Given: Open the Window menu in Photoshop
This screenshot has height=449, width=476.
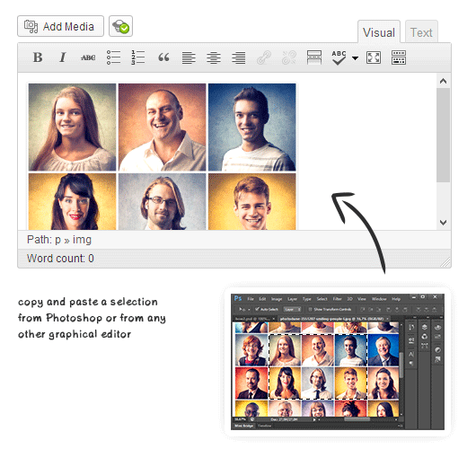Looking at the screenshot, I should (379, 299).
